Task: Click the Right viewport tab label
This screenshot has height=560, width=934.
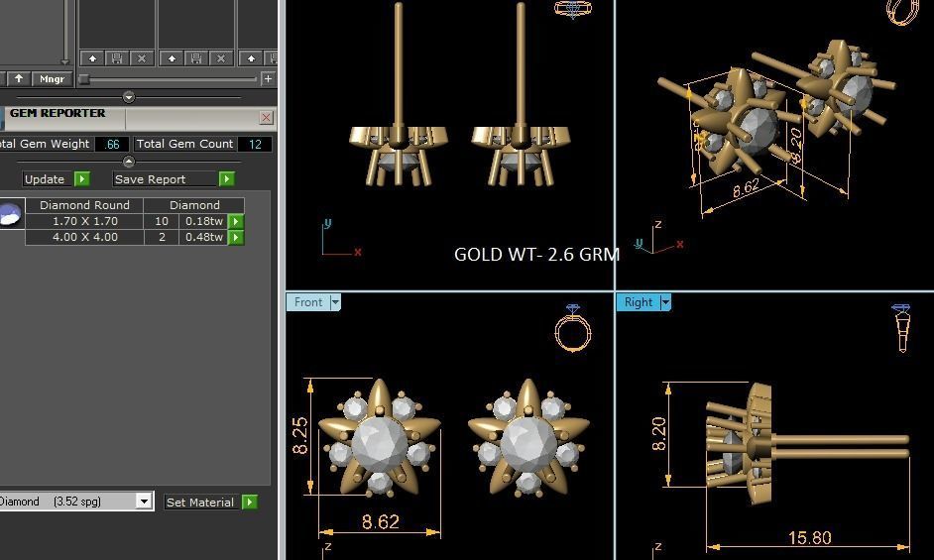Action: [x=638, y=302]
